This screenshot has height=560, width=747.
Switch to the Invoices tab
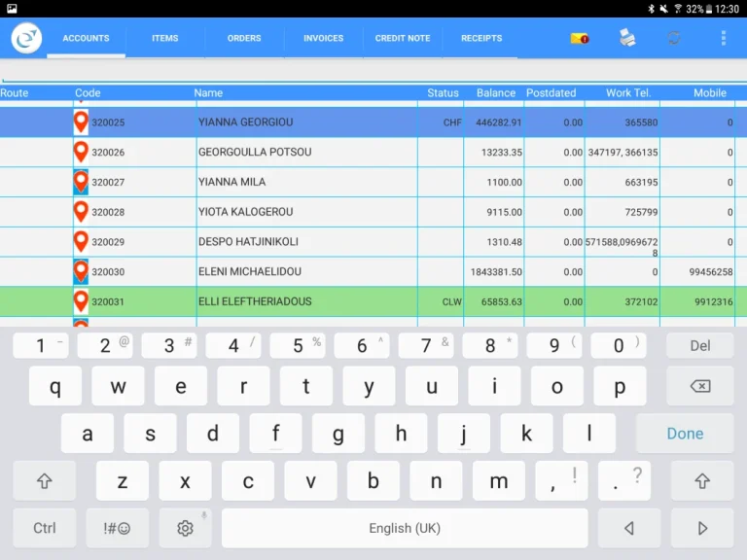tap(324, 38)
